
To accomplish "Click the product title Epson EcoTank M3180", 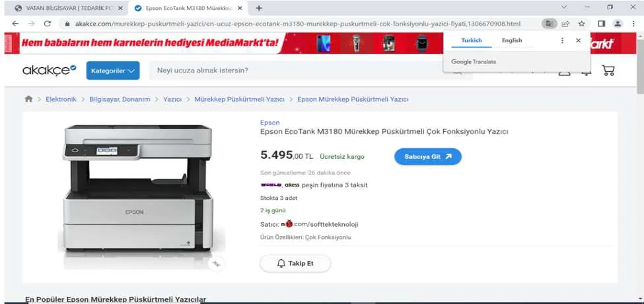I will coord(384,132).
